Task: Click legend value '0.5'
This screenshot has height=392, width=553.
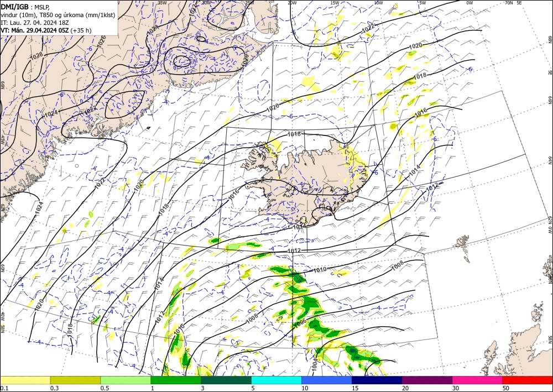Action: 105,388
